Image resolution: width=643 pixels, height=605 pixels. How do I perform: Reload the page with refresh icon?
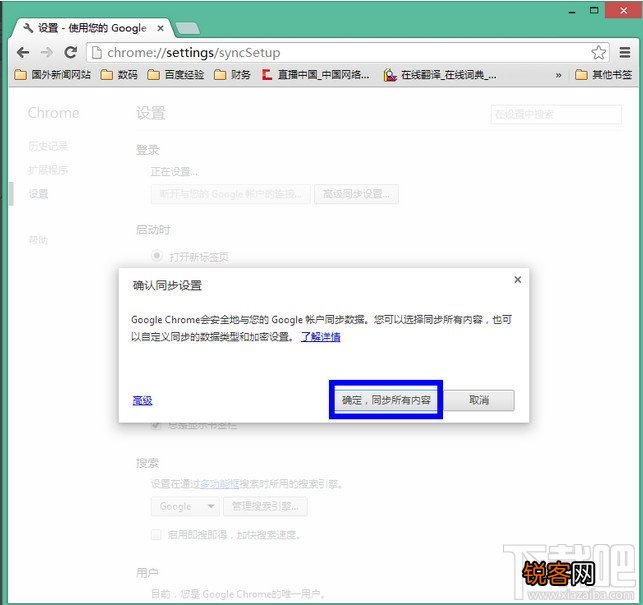coord(71,53)
